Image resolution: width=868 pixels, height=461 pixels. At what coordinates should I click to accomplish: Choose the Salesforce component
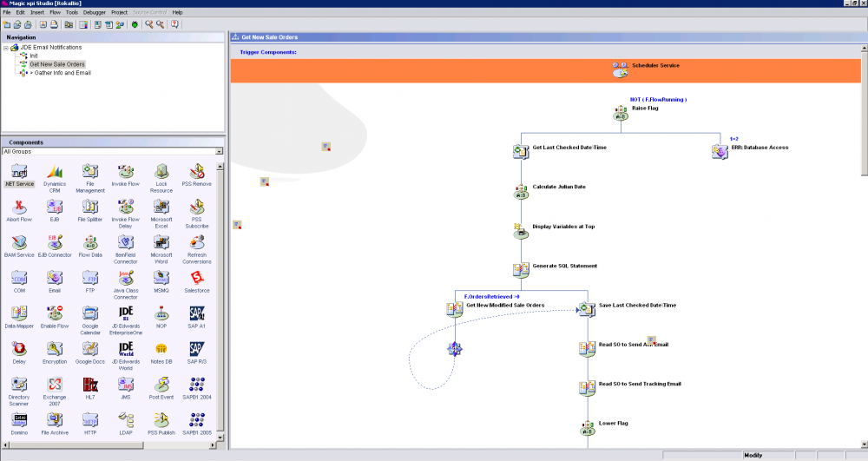point(196,282)
